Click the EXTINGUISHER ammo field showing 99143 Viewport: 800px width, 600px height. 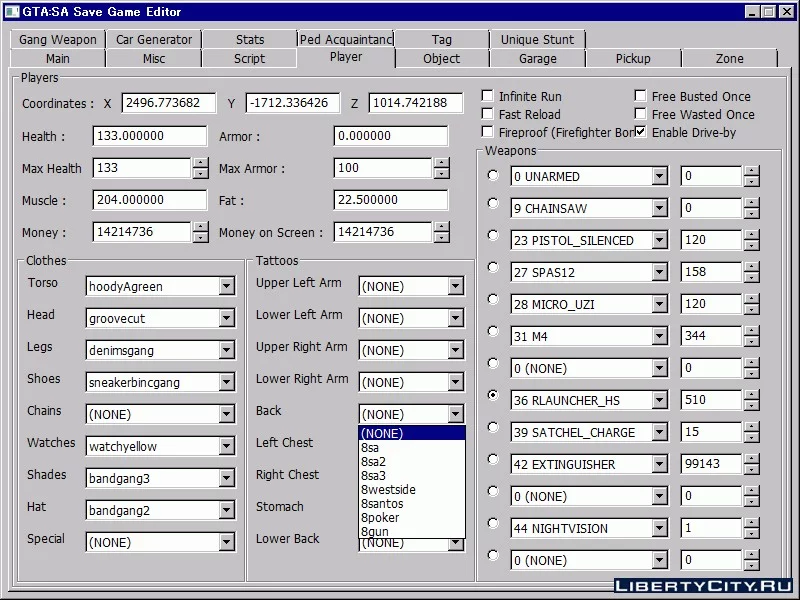(x=711, y=464)
